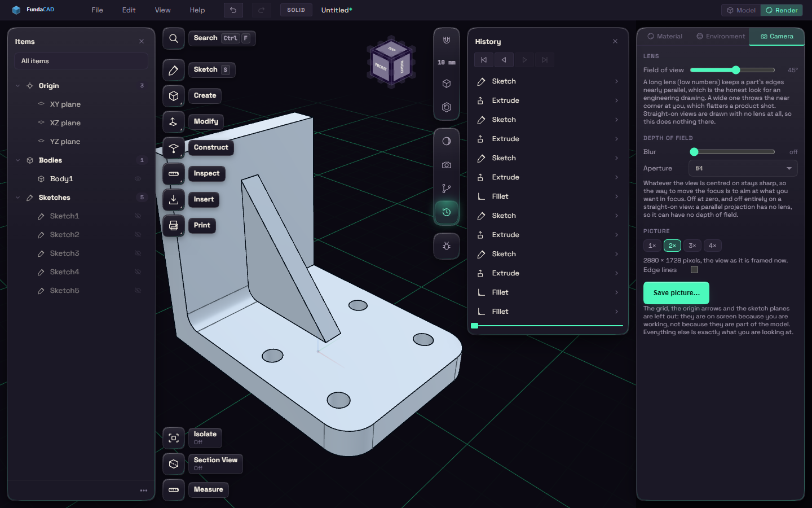Click the view orientation cube
Viewport: 812px width, 508px height.
tap(391, 63)
